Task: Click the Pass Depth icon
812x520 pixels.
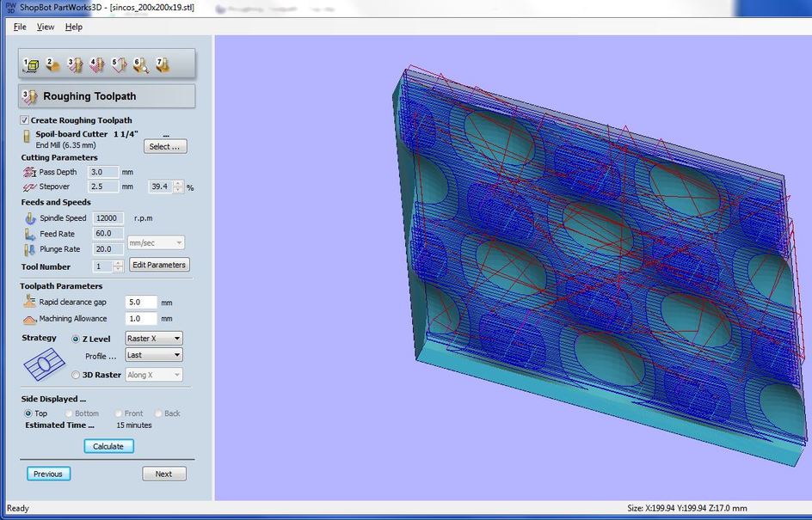Action: pyautogui.click(x=29, y=172)
